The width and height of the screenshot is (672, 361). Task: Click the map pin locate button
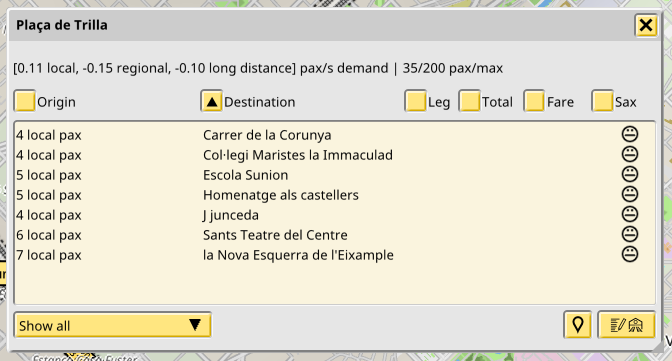click(578, 325)
